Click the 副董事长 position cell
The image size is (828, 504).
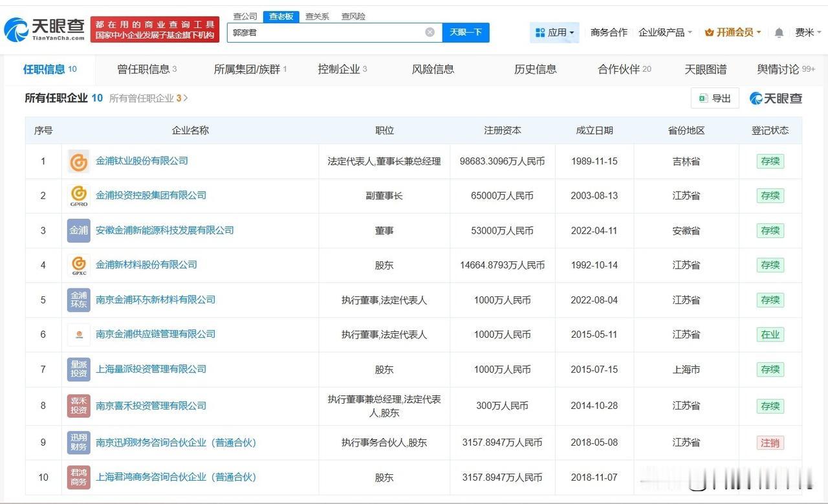click(384, 195)
